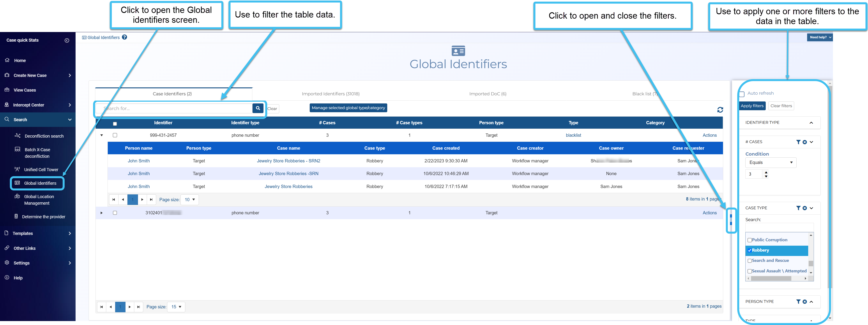Open the bottom Page size dropdown

pos(176,307)
